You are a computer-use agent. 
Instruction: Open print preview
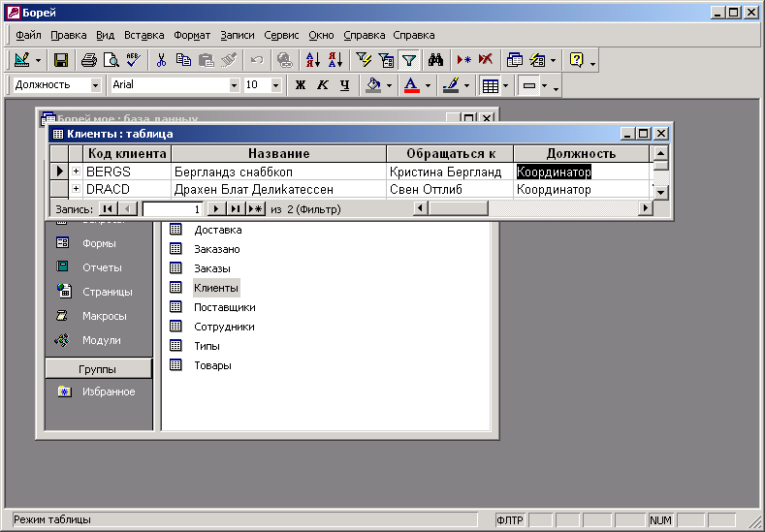pyautogui.click(x=112, y=60)
